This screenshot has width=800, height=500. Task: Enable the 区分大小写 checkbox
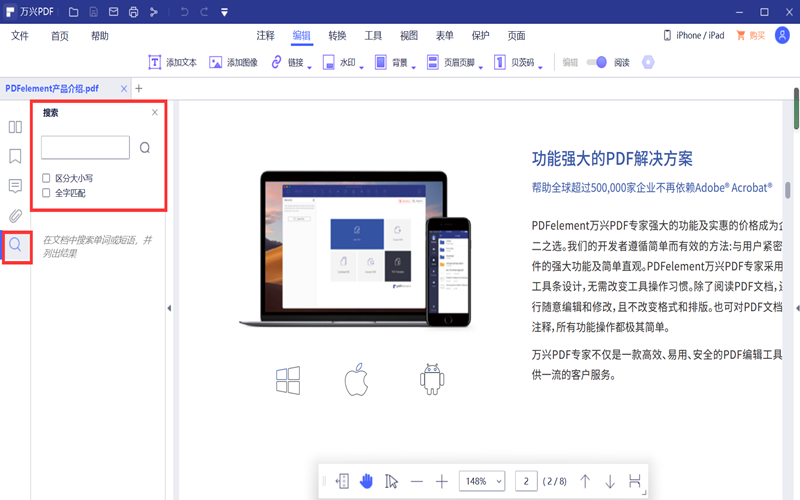(x=46, y=178)
